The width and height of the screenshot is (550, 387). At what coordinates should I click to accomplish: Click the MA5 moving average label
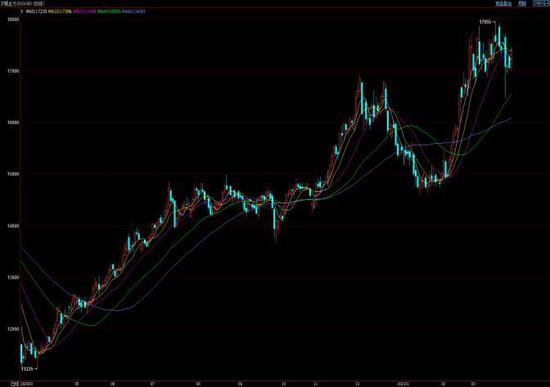[x=36, y=12]
